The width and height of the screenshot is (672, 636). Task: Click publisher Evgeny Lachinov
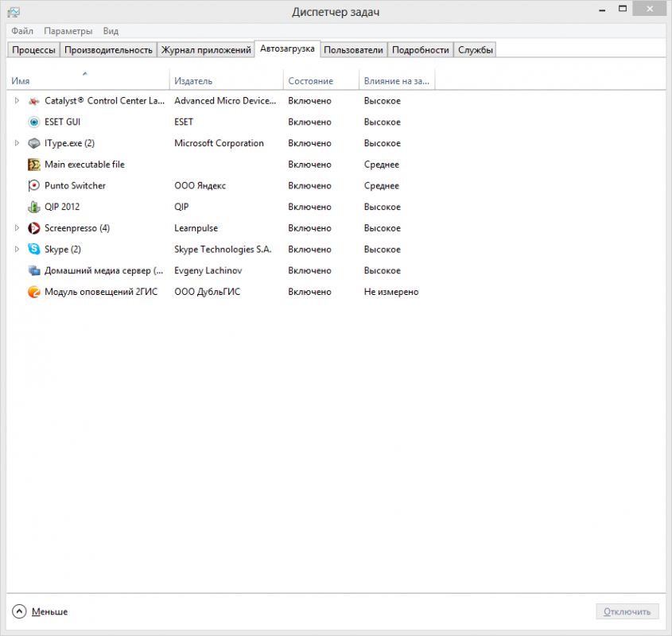[x=208, y=270]
